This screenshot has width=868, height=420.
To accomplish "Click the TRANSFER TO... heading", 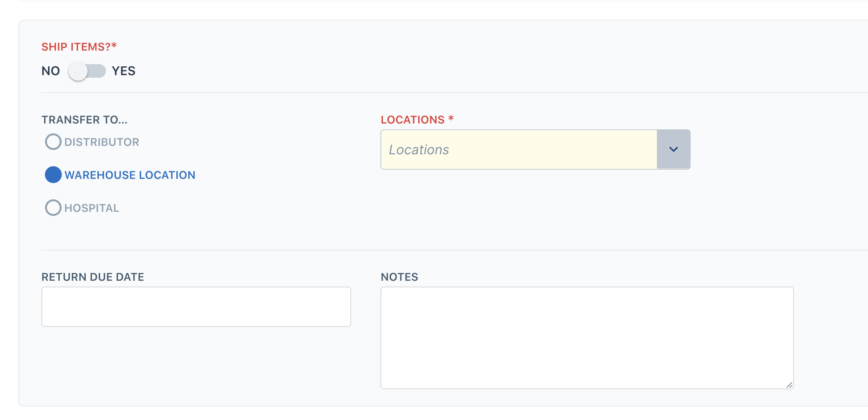I will point(84,120).
